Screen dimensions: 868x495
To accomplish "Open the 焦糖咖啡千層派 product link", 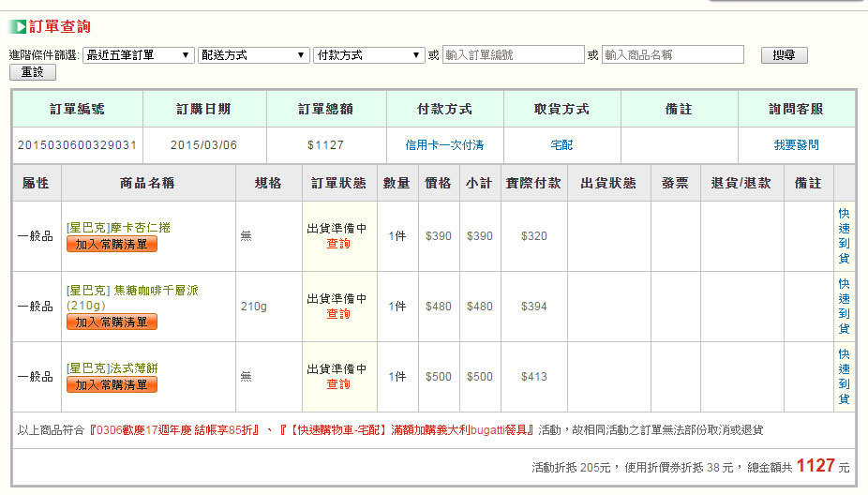I will pos(132,291).
